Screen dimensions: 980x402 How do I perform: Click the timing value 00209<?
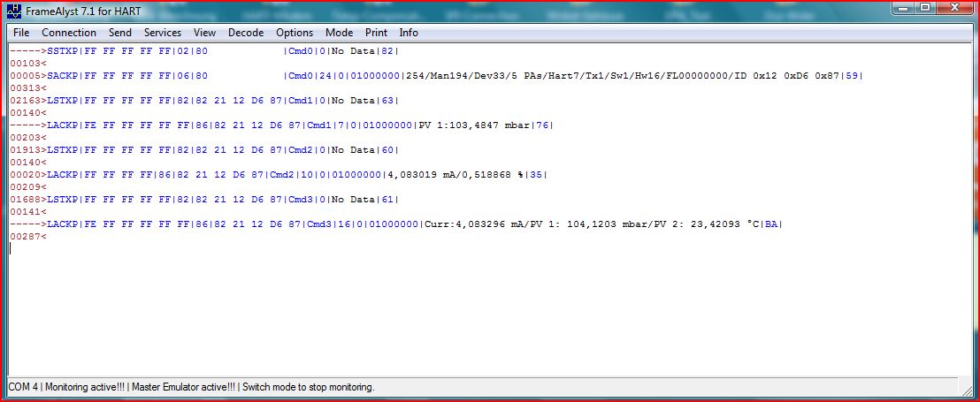(28, 187)
